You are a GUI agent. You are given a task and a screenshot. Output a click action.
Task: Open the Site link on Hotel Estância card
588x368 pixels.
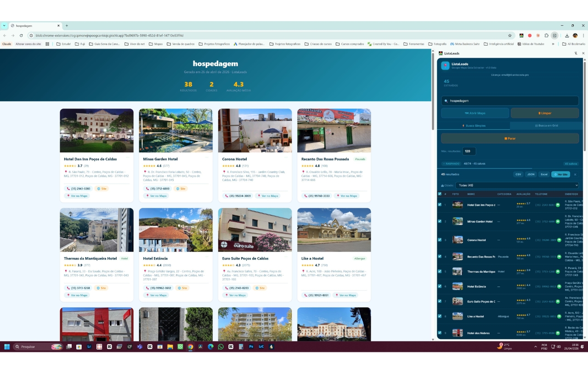coord(181,288)
